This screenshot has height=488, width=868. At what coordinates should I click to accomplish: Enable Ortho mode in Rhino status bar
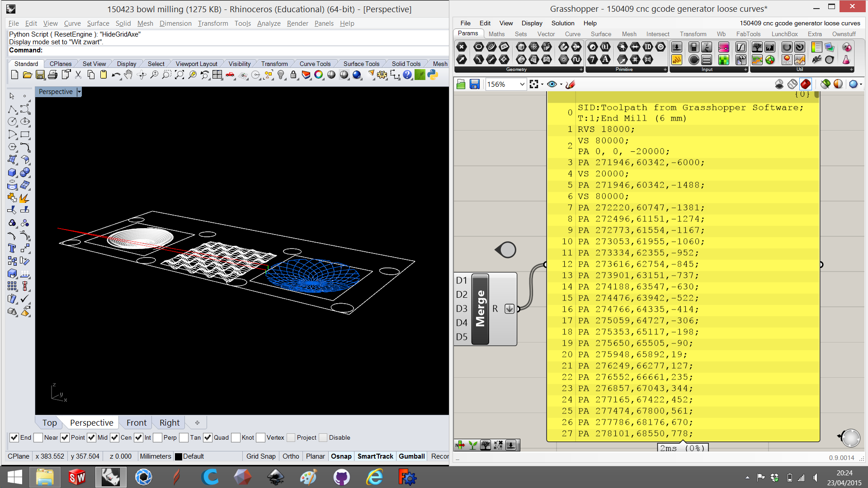(x=291, y=456)
